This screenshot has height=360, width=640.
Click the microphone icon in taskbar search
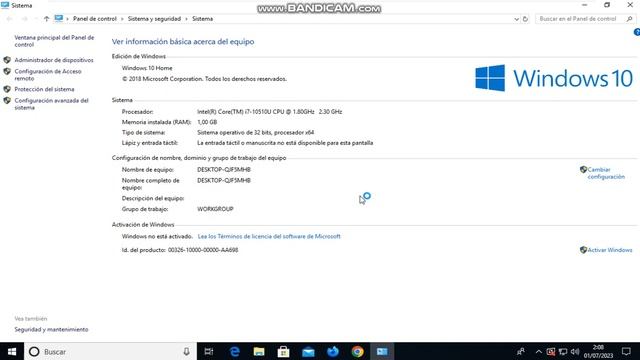coord(186,351)
